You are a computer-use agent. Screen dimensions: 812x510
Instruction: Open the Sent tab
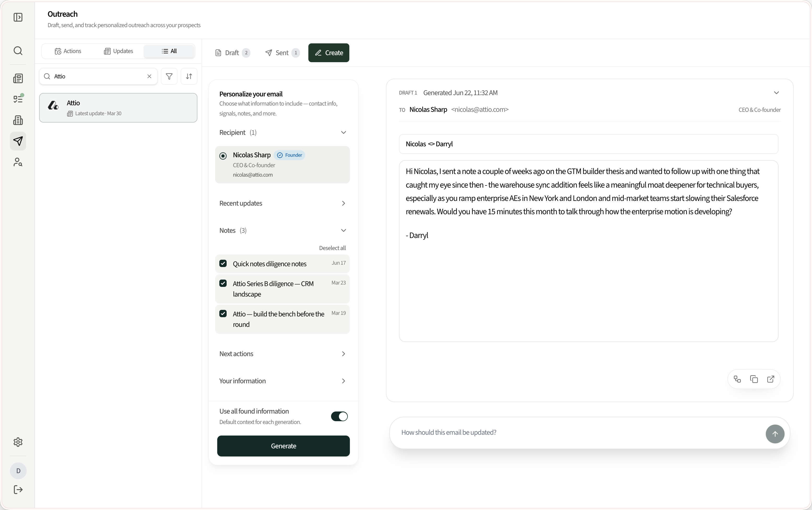point(283,53)
